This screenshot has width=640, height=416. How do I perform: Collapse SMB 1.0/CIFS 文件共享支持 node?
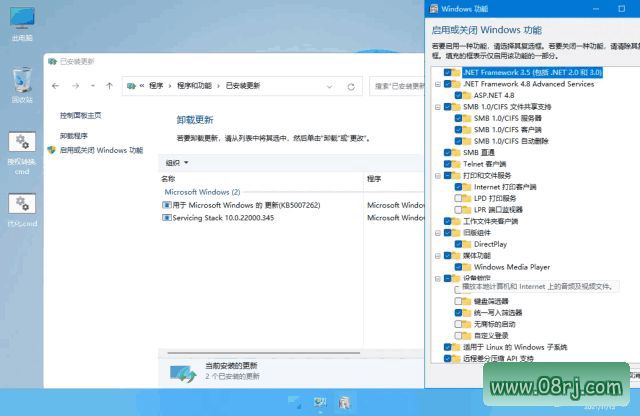pyautogui.click(x=438, y=107)
